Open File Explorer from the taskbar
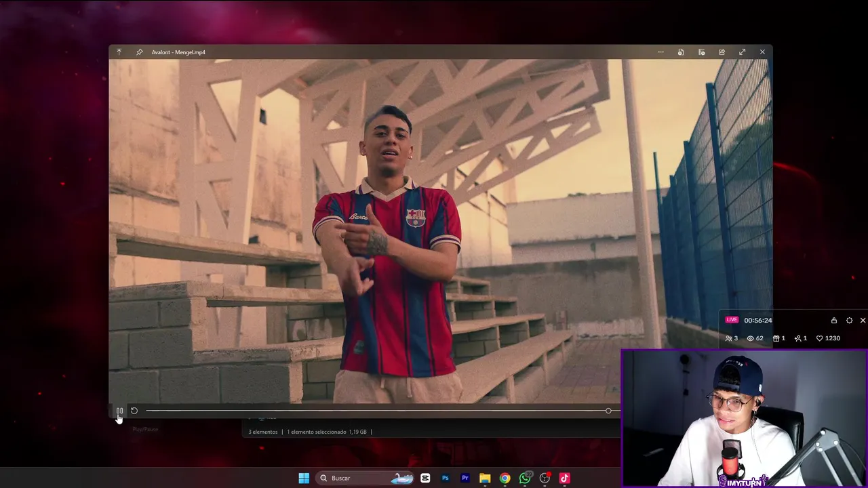The width and height of the screenshot is (868, 488). click(485, 478)
